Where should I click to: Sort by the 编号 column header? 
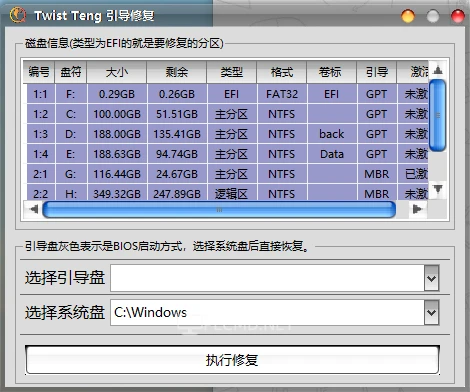coord(39,72)
